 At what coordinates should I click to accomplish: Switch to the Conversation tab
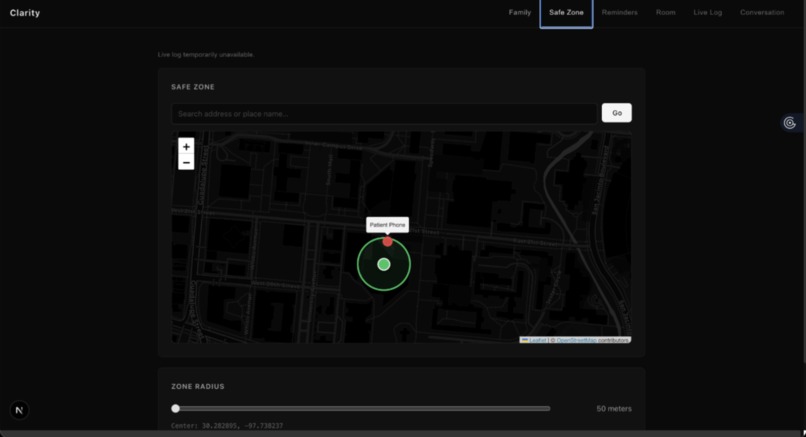point(762,12)
